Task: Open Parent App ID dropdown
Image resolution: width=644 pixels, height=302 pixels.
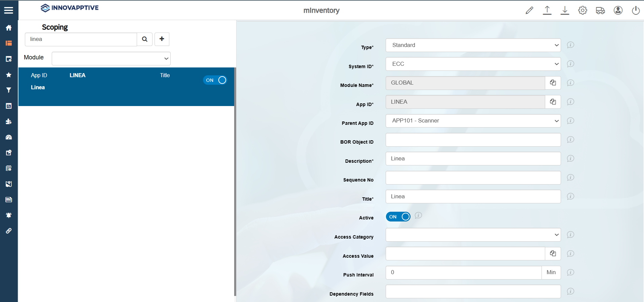Action: (473, 121)
